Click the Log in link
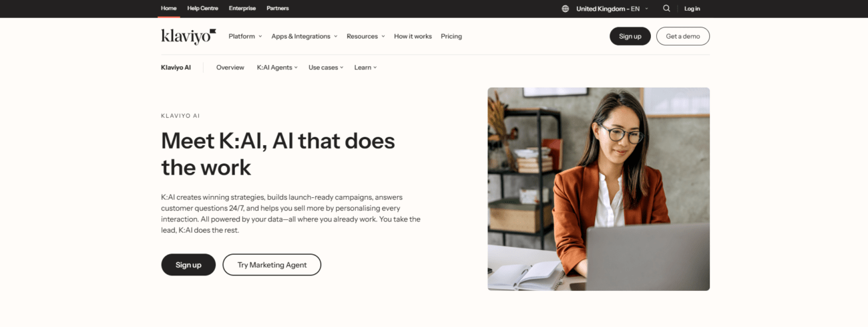The height and width of the screenshot is (327, 868). tap(692, 9)
